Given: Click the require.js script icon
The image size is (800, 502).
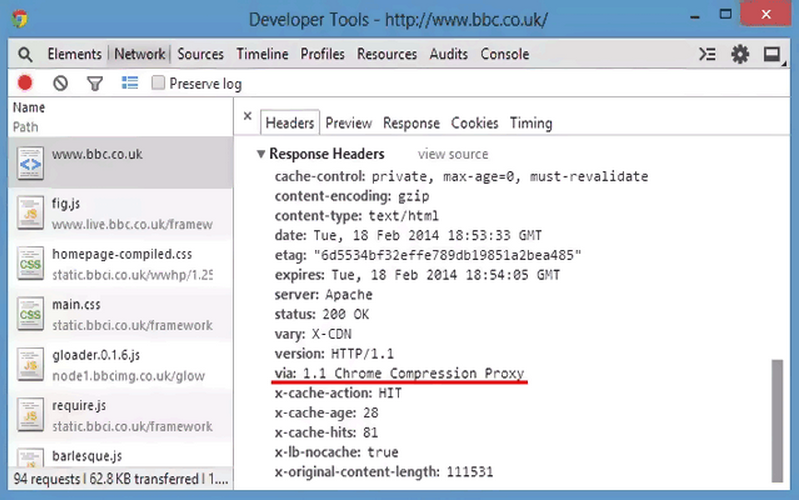Looking at the screenshot, I should (x=30, y=415).
